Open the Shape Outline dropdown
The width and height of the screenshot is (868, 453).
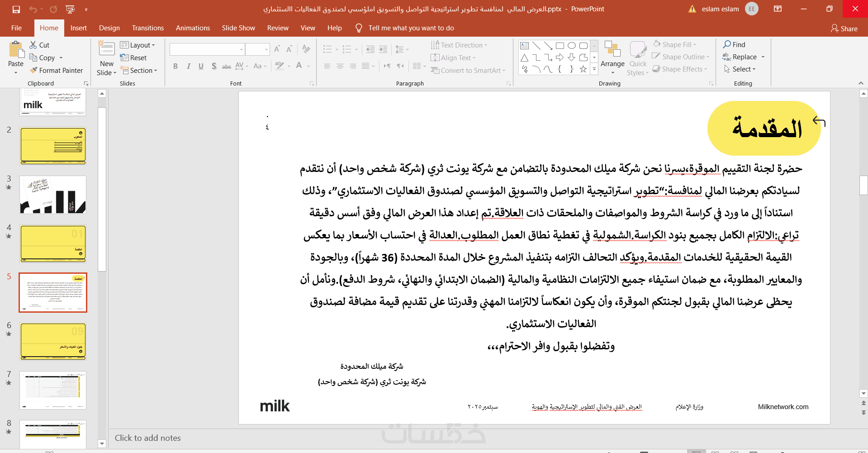(x=681, y=57)
